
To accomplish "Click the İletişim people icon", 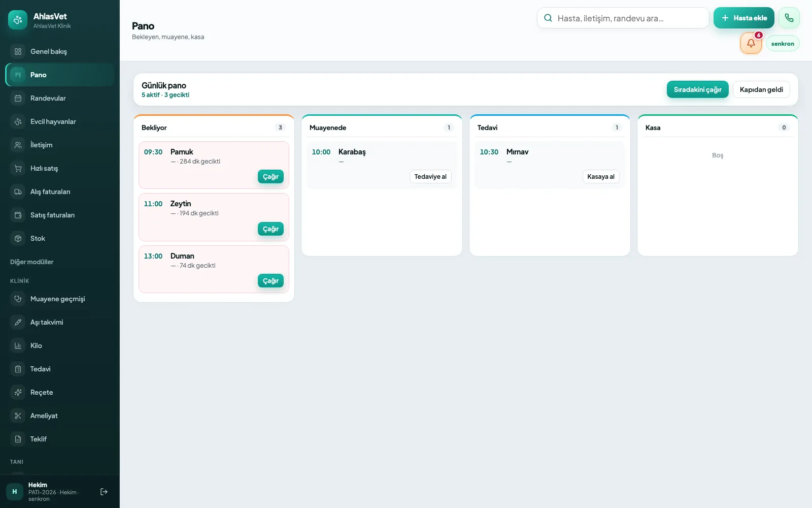I will coord(18,145).
